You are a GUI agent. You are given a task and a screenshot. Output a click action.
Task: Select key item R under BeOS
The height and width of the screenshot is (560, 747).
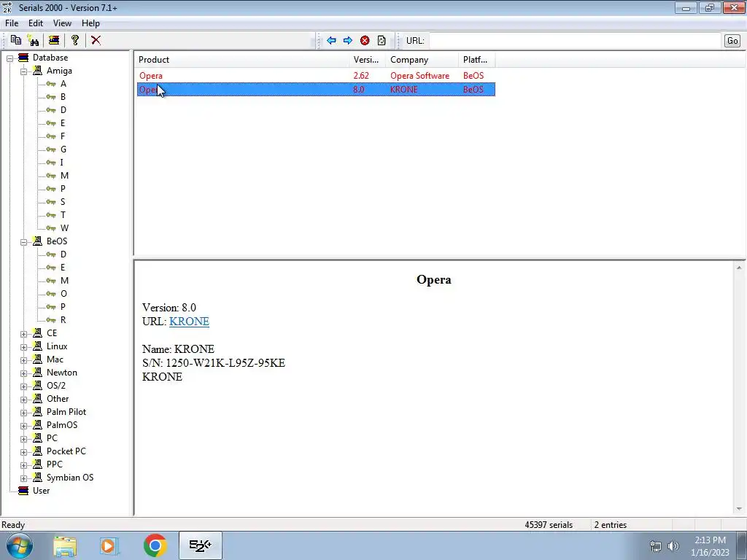[63, 320]
